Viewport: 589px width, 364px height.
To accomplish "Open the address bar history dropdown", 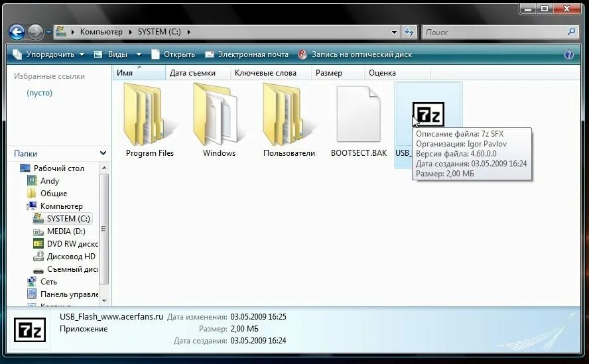I will 394,32.
